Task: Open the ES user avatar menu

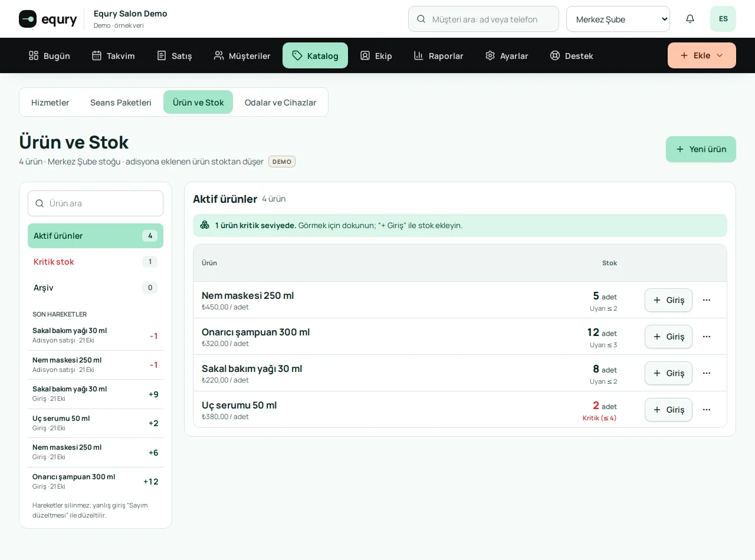Action: [723, 19]
